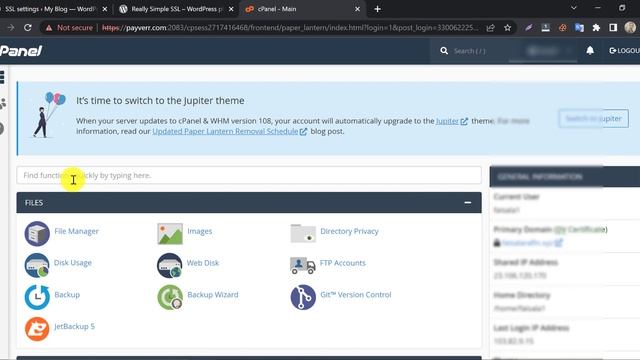Open the browser extensions puzzle icon
The height and width of the screenshot is (360, 640).
click(x=596, y=28)
